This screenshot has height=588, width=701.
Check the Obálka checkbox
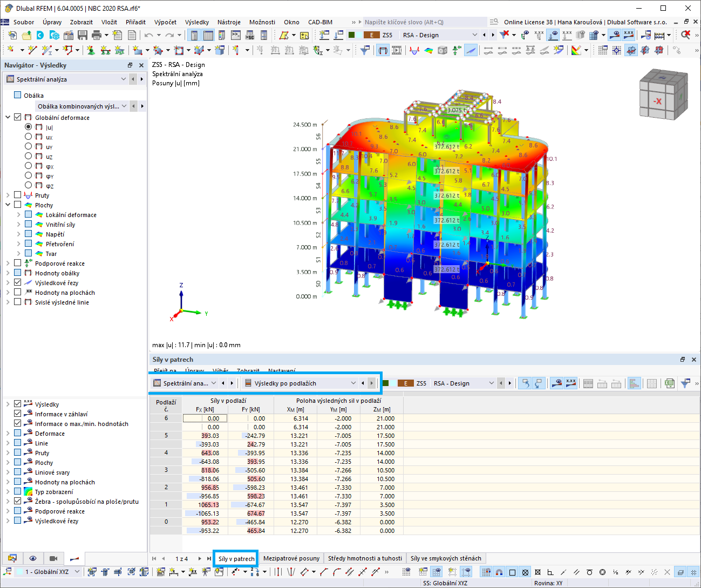coord(18,95)
